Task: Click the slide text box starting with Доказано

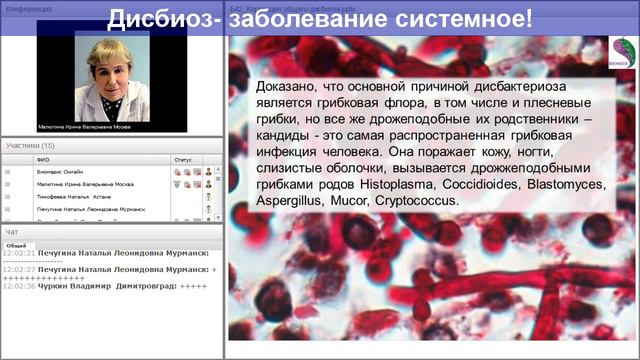Action: [x=432, y=145]
